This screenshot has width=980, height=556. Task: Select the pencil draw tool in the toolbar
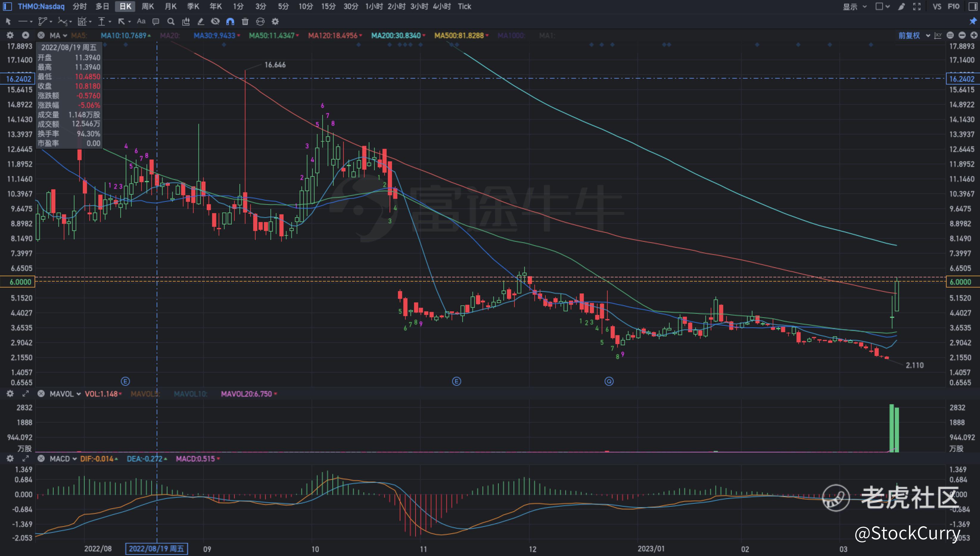coord(200,21)
